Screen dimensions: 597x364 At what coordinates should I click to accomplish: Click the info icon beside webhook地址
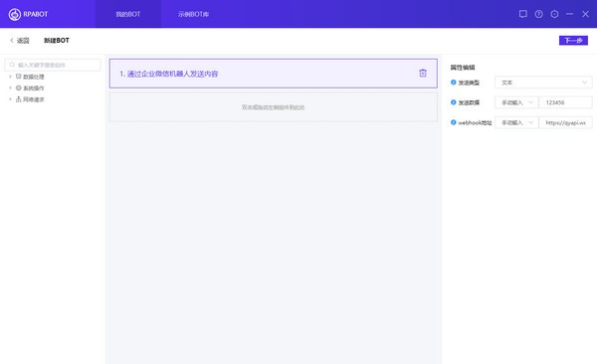point(453,122)
